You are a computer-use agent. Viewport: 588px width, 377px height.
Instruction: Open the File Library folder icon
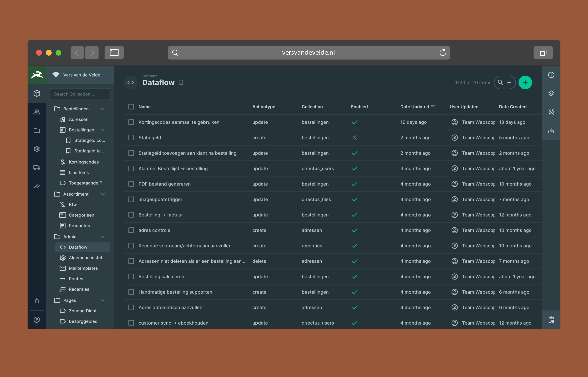pyautogui.click(x=37, y=130)
